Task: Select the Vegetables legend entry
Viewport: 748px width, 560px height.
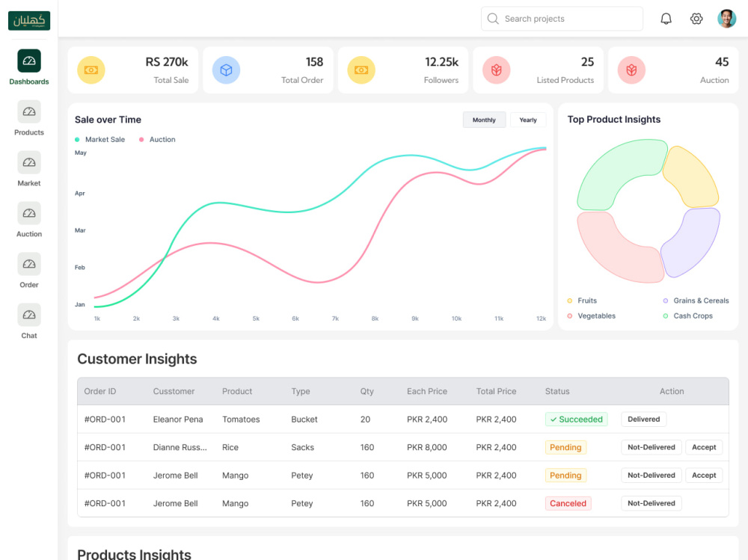Action: [592, 316]
